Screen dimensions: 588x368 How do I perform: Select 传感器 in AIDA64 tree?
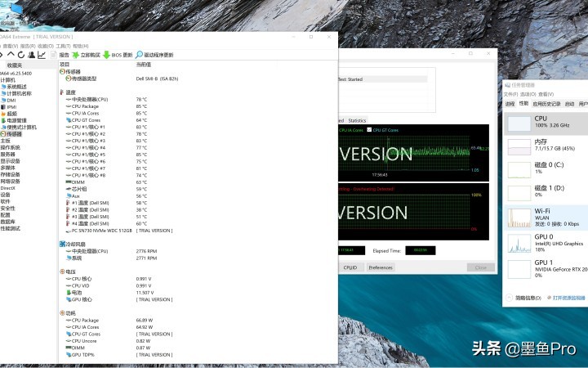click(14, 134)
